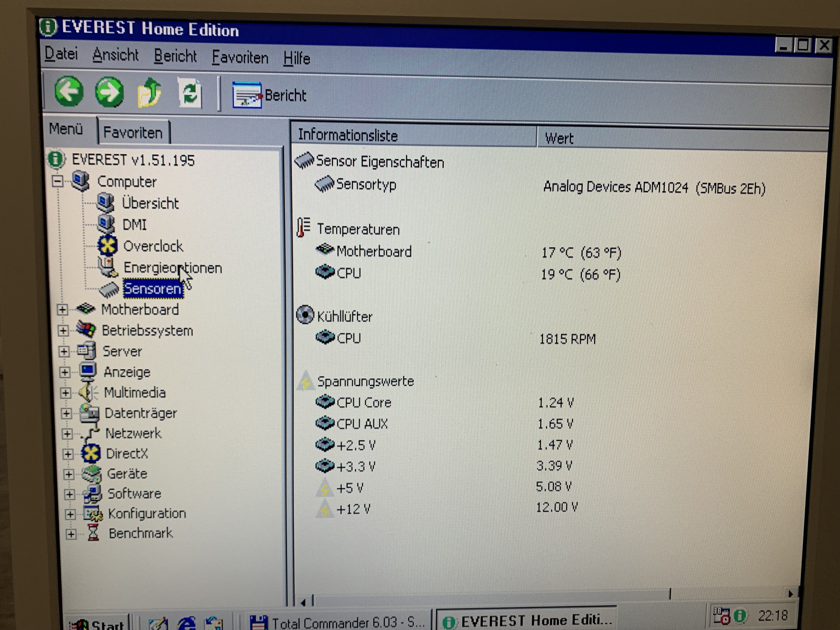Click the Refresh toolbar icon
This screenshot has height=630, width=840.
190,93
